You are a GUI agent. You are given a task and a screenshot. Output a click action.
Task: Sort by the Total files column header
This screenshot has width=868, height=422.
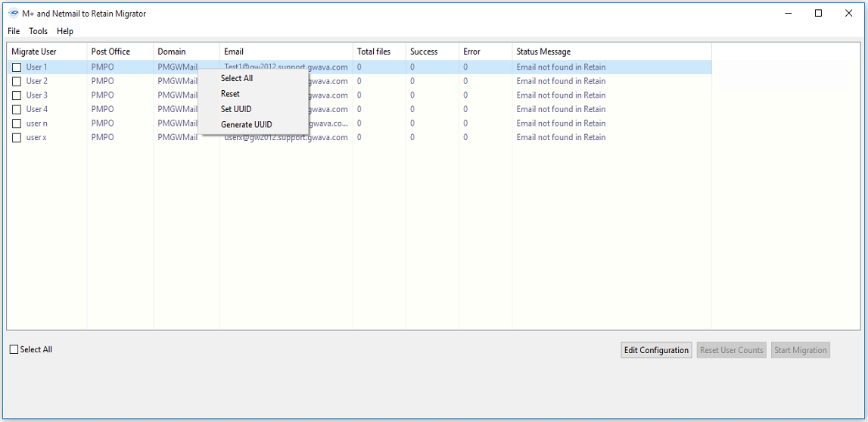click(x=379, y=52)
